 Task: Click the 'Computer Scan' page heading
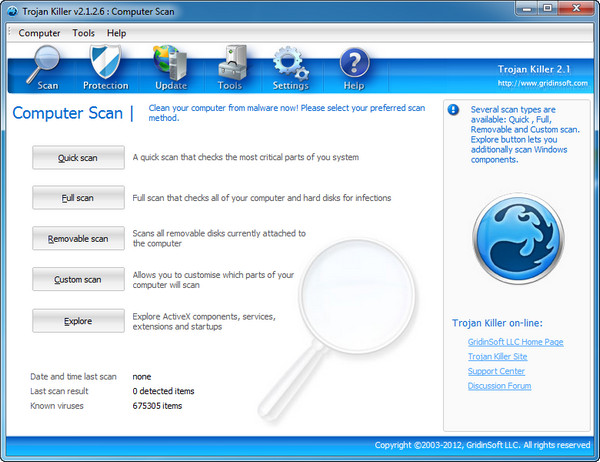click(68, 113)
